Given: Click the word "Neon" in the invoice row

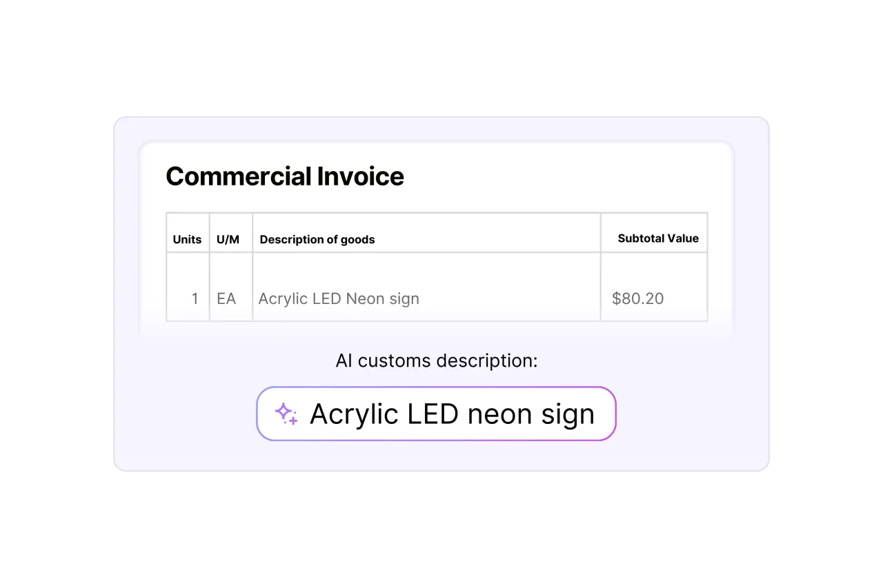Looking at the screenshot, I should pyautogui.click(x=364, y=298).
